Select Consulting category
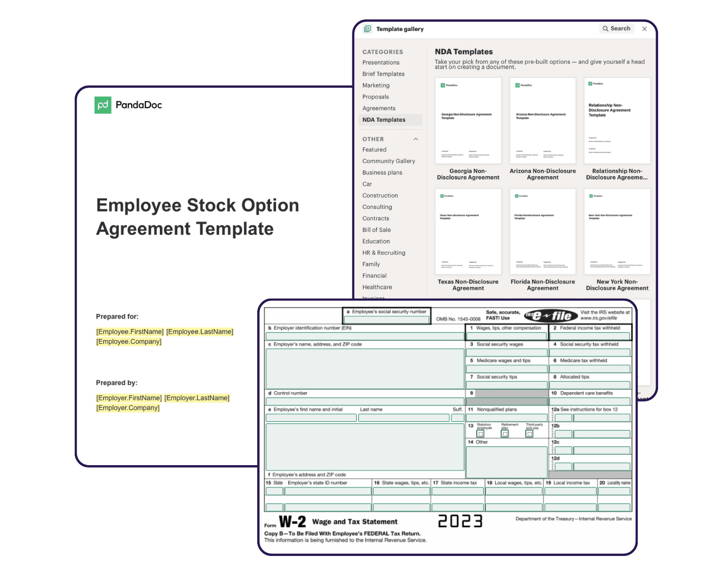728x571 pixels. click(377, 207)
